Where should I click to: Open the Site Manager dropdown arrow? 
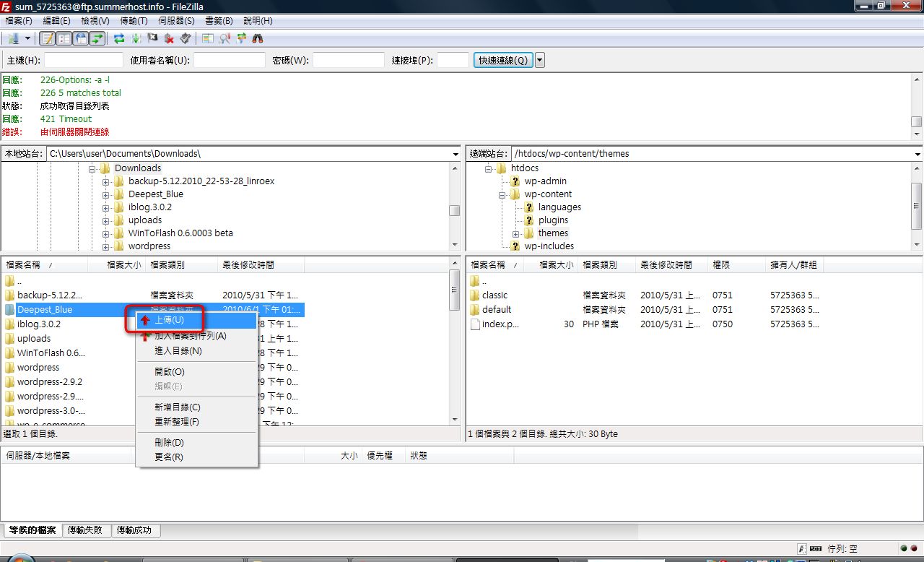coord(28,38)
